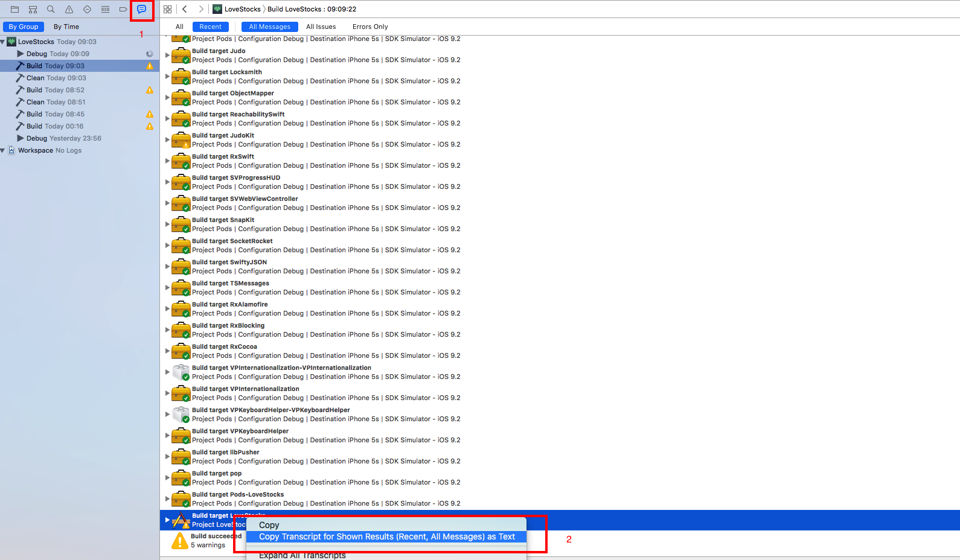Click the warning icon on Build Today 08:52
960x560 pixels.
click(x=150, y=90)
